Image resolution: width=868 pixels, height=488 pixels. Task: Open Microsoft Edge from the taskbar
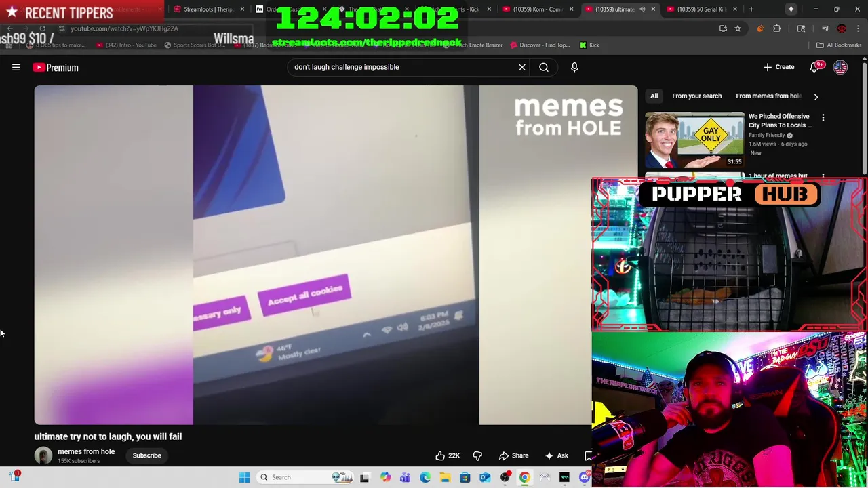coord(425,477)
